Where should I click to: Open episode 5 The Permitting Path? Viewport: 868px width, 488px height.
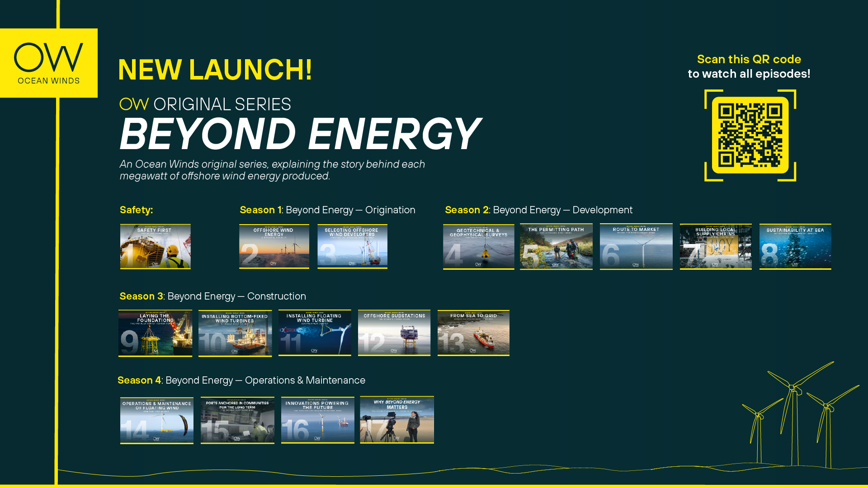[556, 246]
